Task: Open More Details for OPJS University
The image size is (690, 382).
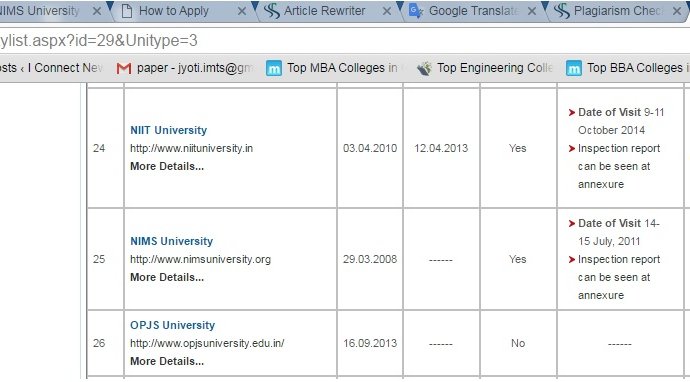Action: 167,361
